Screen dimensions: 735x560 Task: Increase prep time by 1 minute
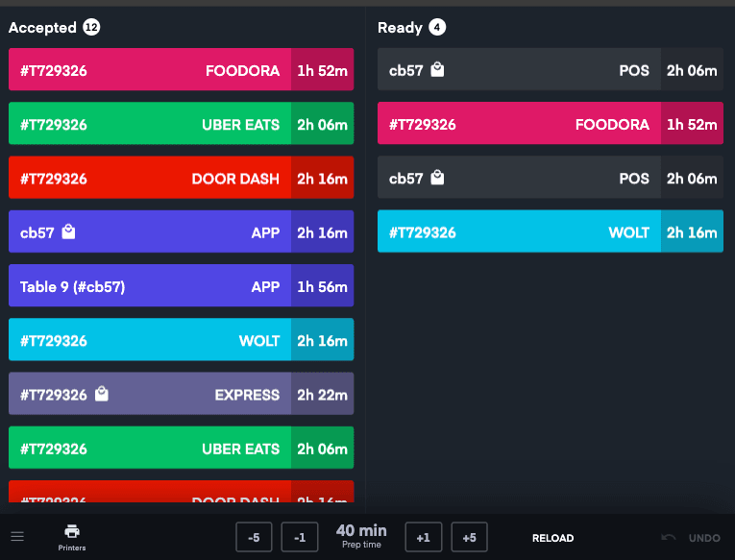[423, 538]
